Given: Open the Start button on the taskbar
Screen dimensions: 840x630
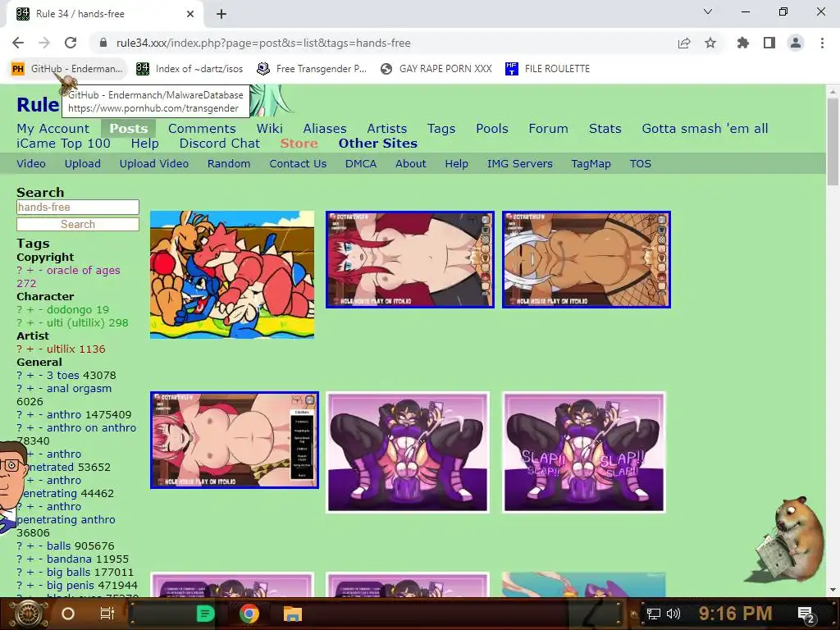Looking at the screenshot, I should [28, 614].
